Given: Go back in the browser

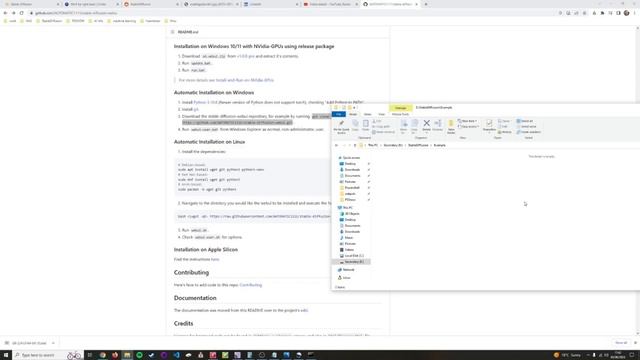Looking at the screenshot, I should 5,13.
